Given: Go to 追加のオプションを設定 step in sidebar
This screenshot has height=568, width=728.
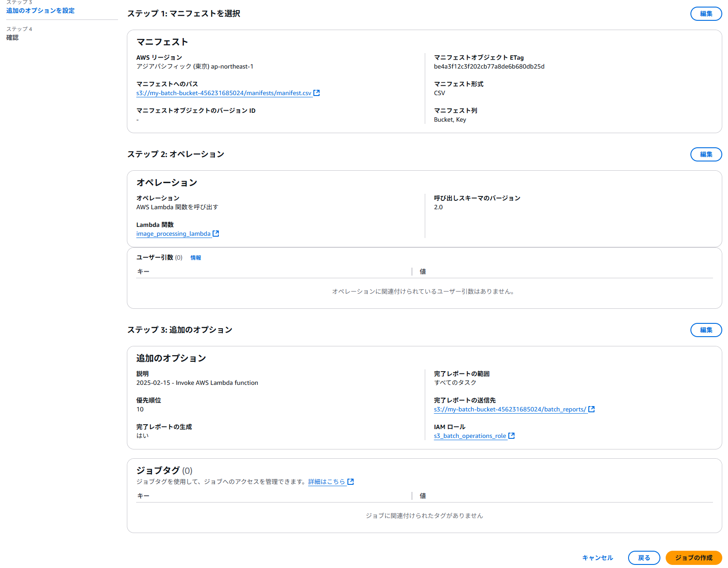Looking at the screenshot, I should pyautogui.click(x=40, y=11).
